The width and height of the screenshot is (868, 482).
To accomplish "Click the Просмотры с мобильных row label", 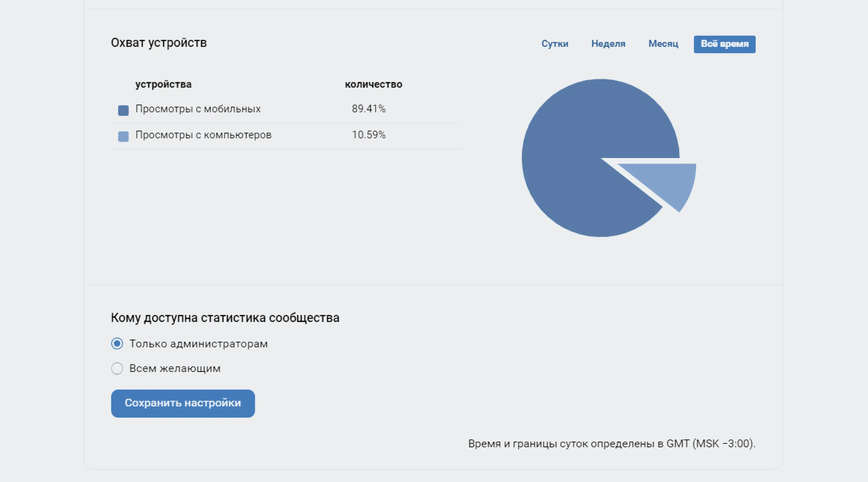I will pos(198,109).
